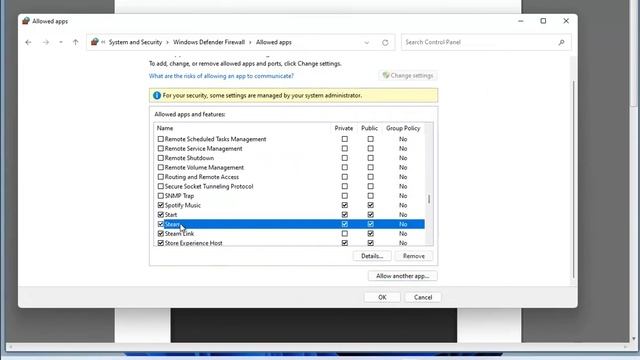Toggle Private checkbox for Start
The width and height of the screenshot is (640, 360).
click(345, 215)
